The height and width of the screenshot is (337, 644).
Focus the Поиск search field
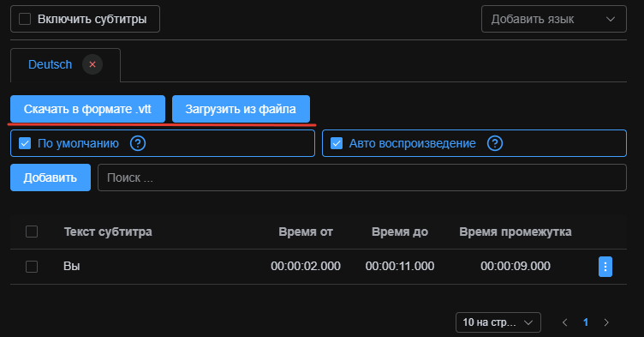[x=362, y=178]
